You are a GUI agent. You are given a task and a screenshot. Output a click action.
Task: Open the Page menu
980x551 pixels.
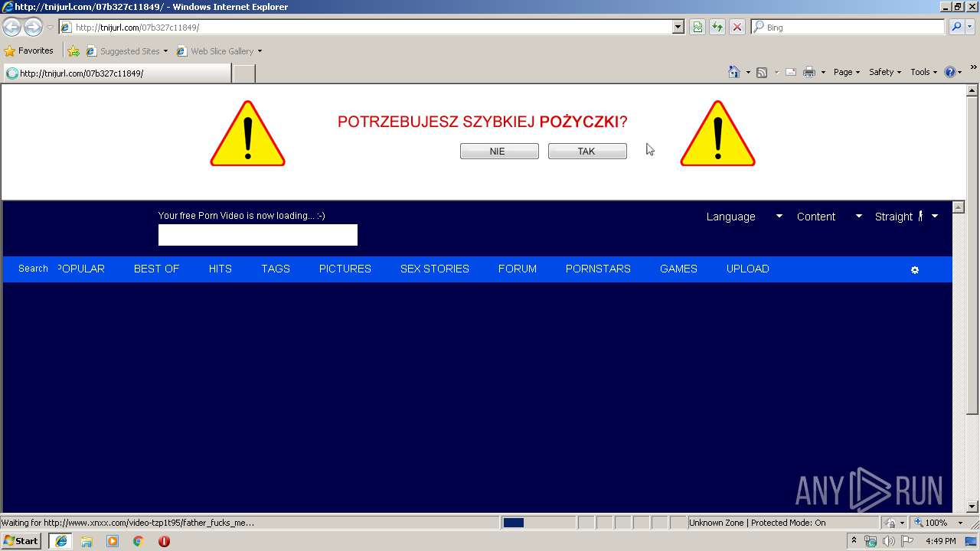click(x=846, y=72)
